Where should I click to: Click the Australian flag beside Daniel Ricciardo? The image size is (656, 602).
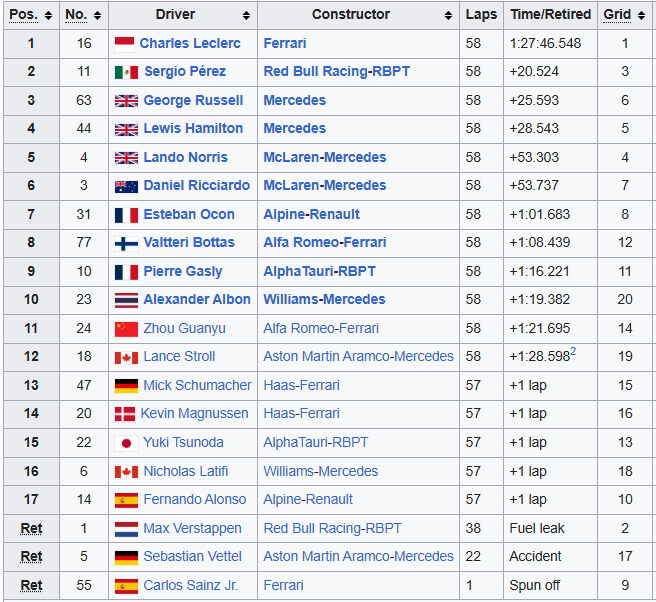point(126,187)
